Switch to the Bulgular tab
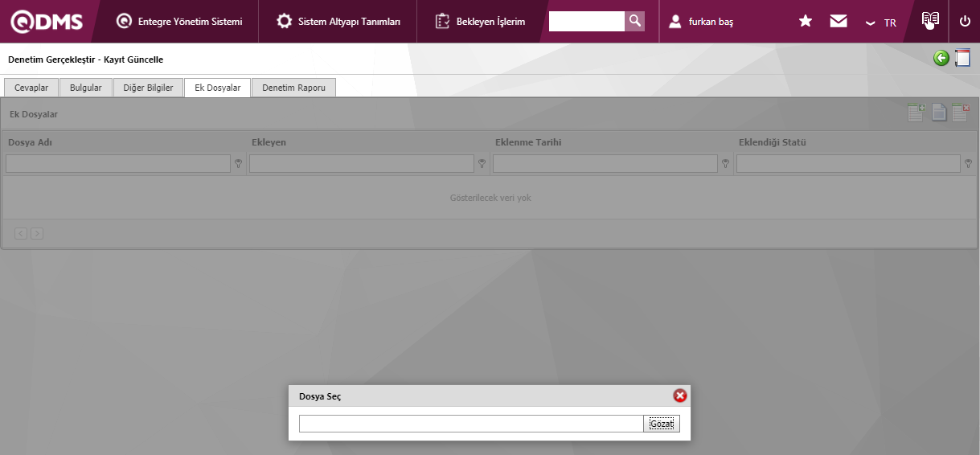 (x=85, y=88)
